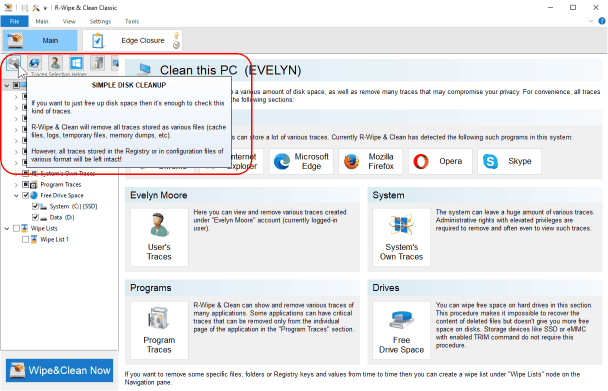Select the Simple Disk Cleanup helper icon
This screenshot has height=391, width=608.
click(x=14, y=63)
